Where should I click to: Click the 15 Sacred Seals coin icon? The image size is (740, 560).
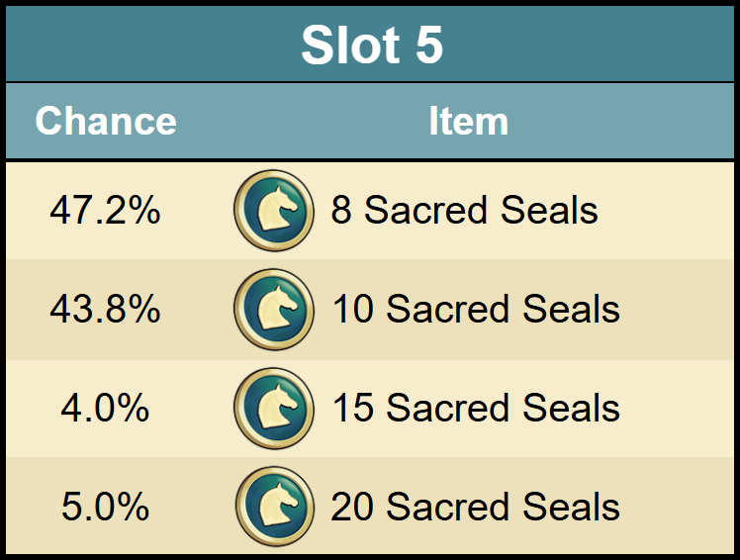tap(274, 409)
